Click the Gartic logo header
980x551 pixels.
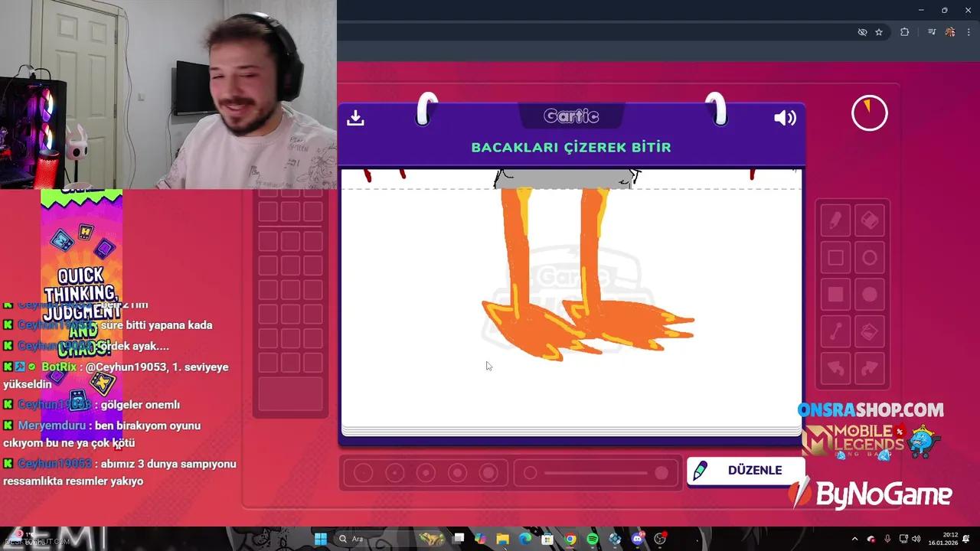(570, 116)
